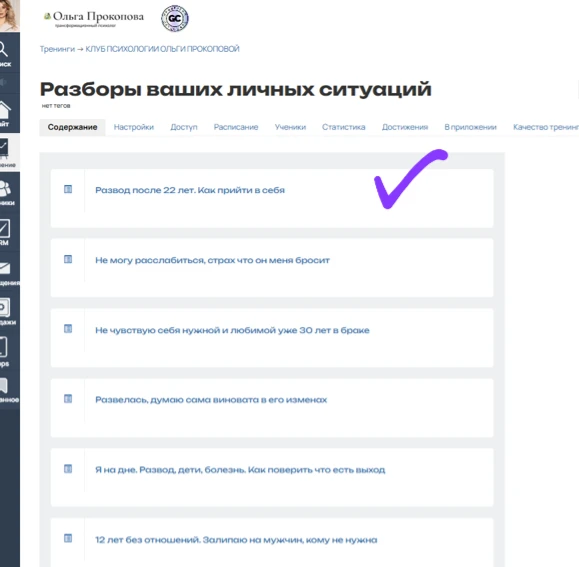Image resolution: width=579 pixels, height=567 pixels.
Task: Open the Сайт house icon in the sidebar
Action: (5, 110)
